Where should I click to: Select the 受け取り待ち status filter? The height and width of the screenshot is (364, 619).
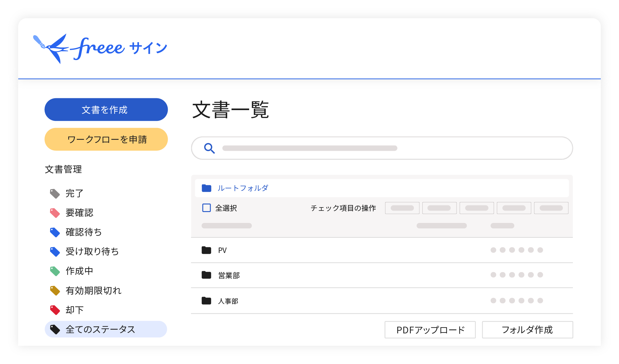pos(92,252)
